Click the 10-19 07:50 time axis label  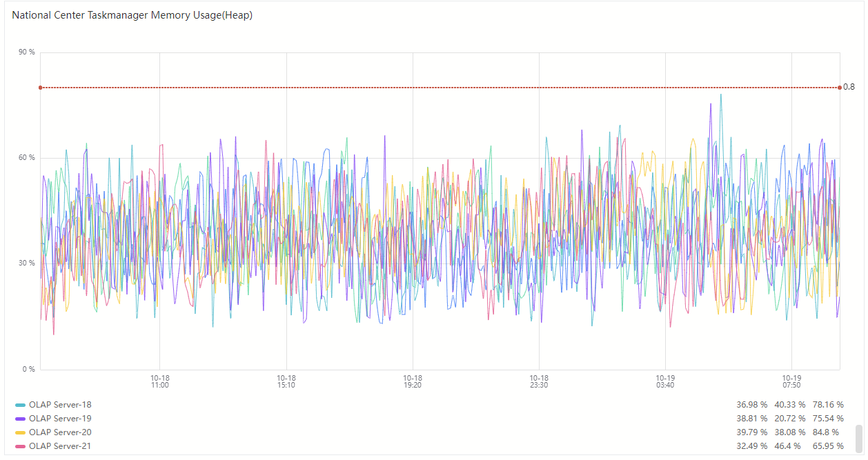coord(791,381)
